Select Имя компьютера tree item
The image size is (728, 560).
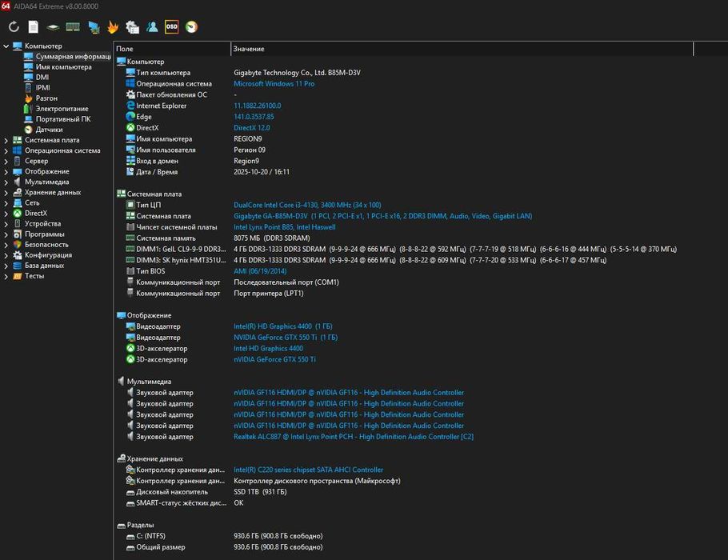tap(64, 67)
